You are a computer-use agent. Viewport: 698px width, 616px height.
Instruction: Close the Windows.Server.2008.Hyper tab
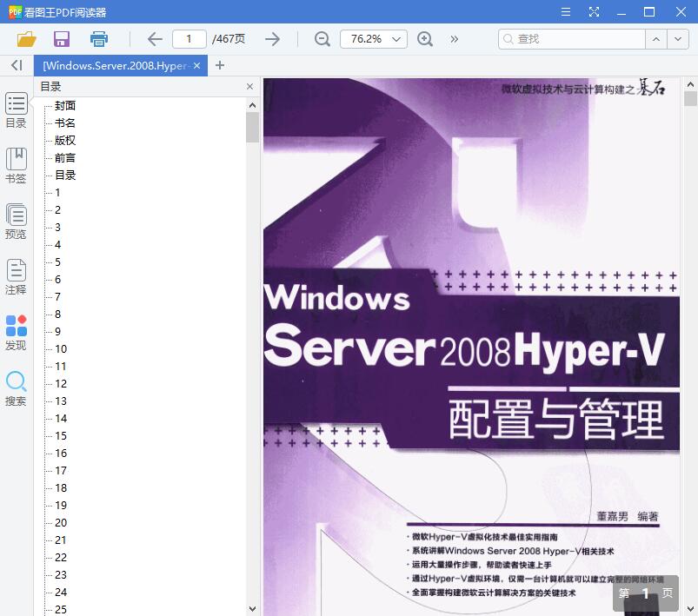click(x=196, y=66)
